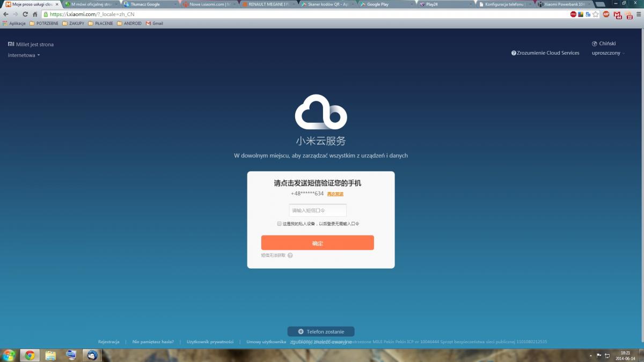
Task: Click the resend SMS link
Action: pyautogui.click(x=335, y=194)
